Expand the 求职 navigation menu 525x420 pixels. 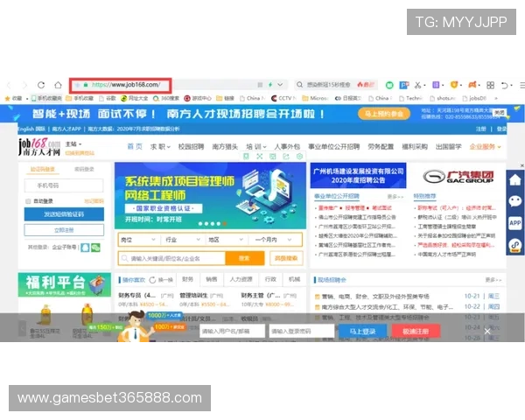point(160,147)
